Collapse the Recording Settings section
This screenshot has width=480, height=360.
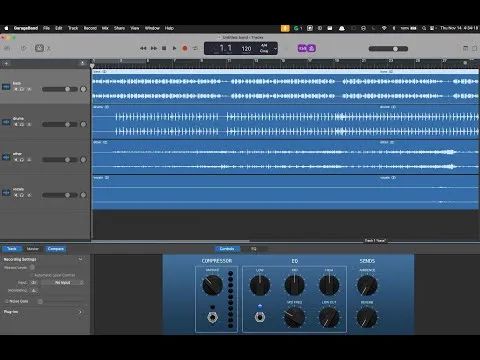coord(80,259)
